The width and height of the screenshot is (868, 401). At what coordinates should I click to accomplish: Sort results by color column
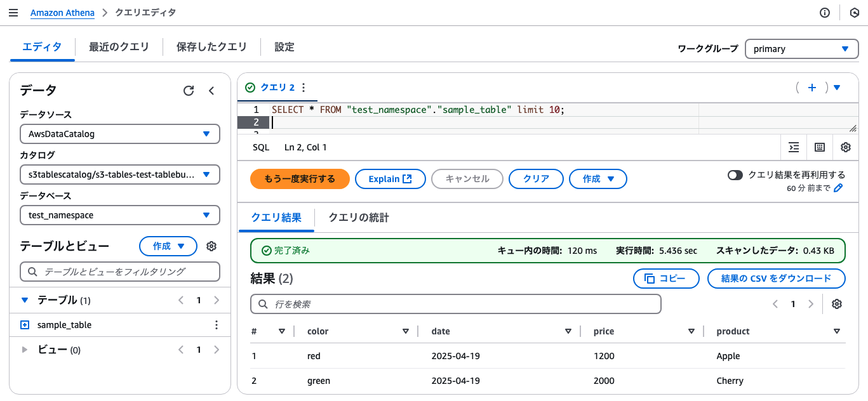406,331
